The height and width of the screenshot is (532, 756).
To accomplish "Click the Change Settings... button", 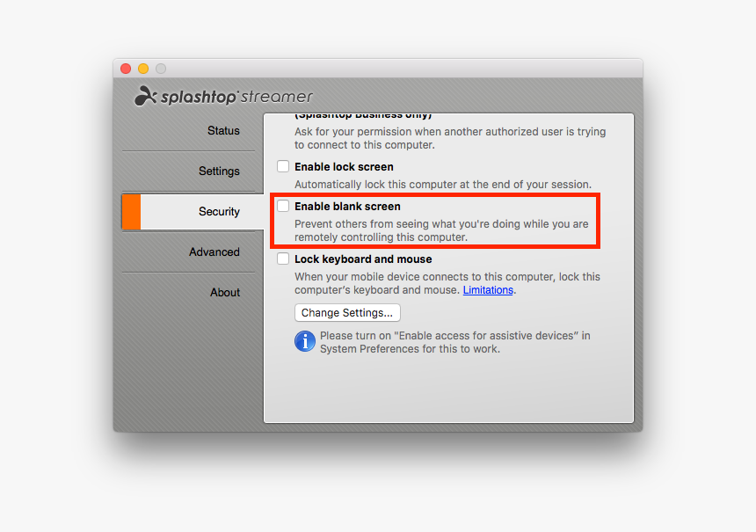I will coord(347,312).
